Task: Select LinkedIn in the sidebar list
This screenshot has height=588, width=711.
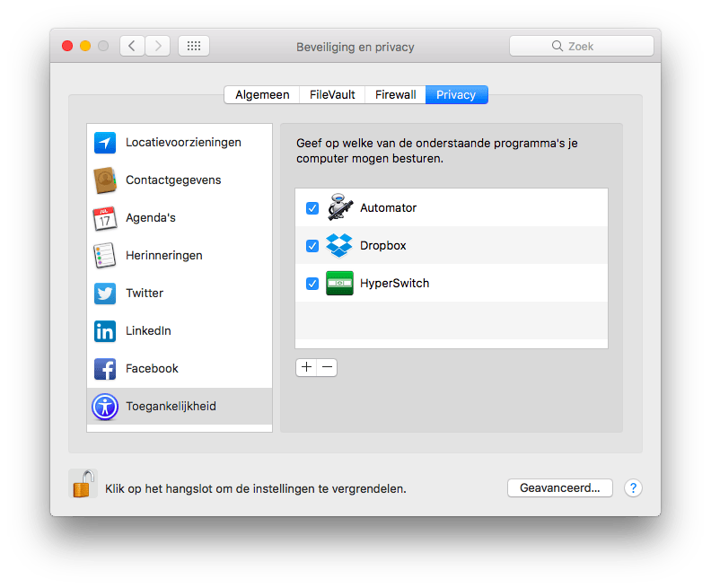Action: point(180,331)
